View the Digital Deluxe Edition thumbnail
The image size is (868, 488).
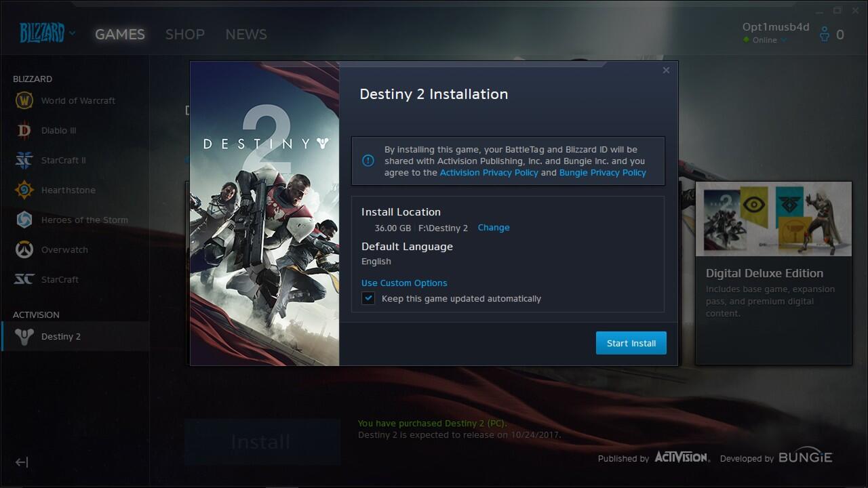(x=774, y=219)
